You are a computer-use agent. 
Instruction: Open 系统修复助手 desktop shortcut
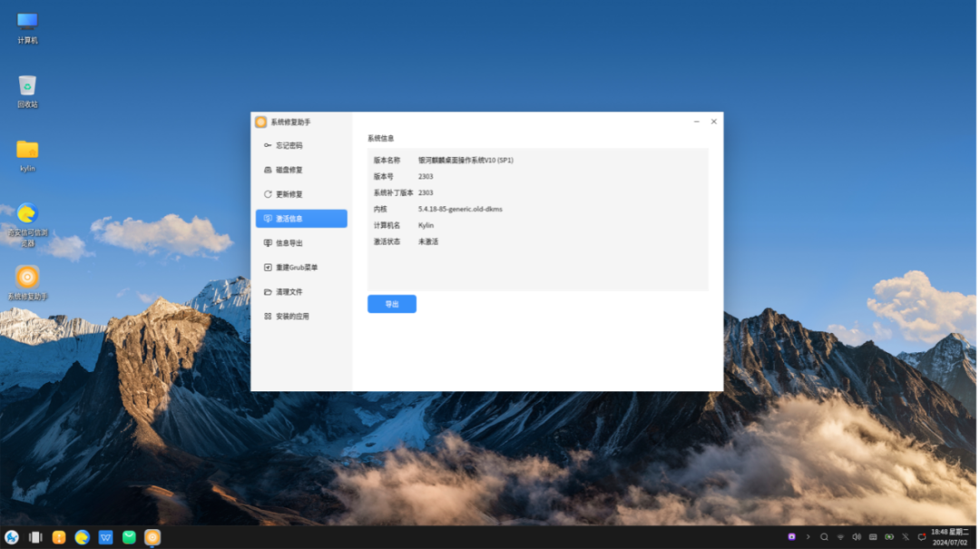click(x=27, y=278)
